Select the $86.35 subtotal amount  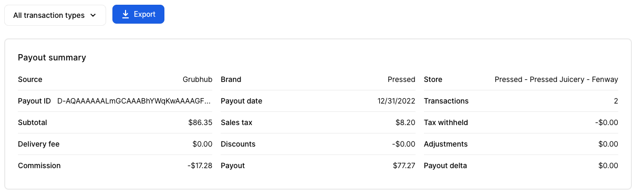click(x=200, y=122)
